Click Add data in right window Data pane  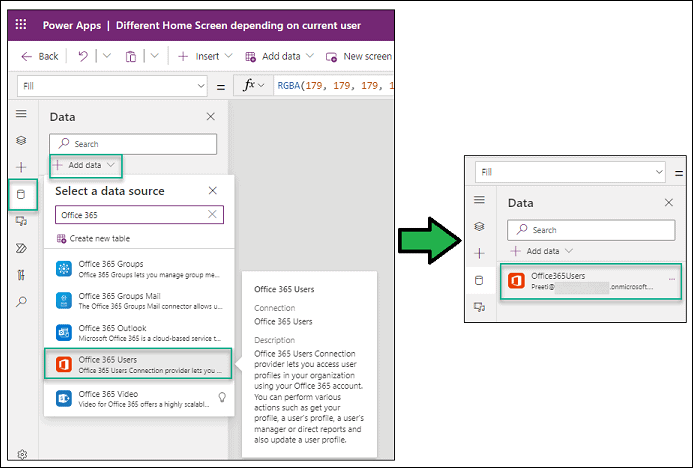coord(542,251)
